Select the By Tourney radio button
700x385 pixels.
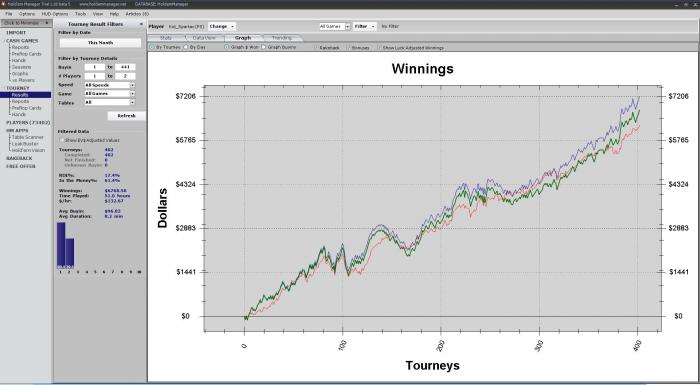tap(152, 47)
